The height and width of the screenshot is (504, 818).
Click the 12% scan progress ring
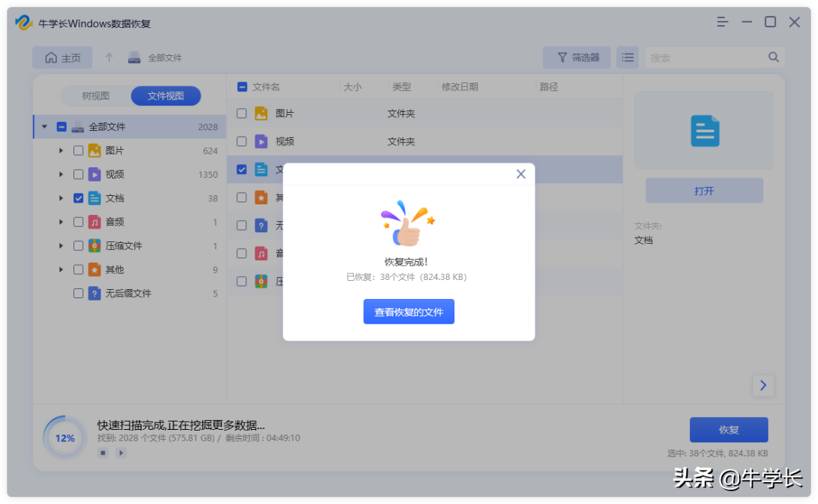click(65, 437)
